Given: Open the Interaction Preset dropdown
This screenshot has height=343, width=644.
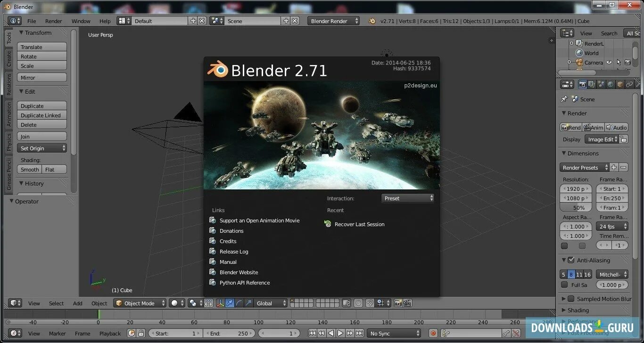Looking at the screenshot, I should point(408,198).
